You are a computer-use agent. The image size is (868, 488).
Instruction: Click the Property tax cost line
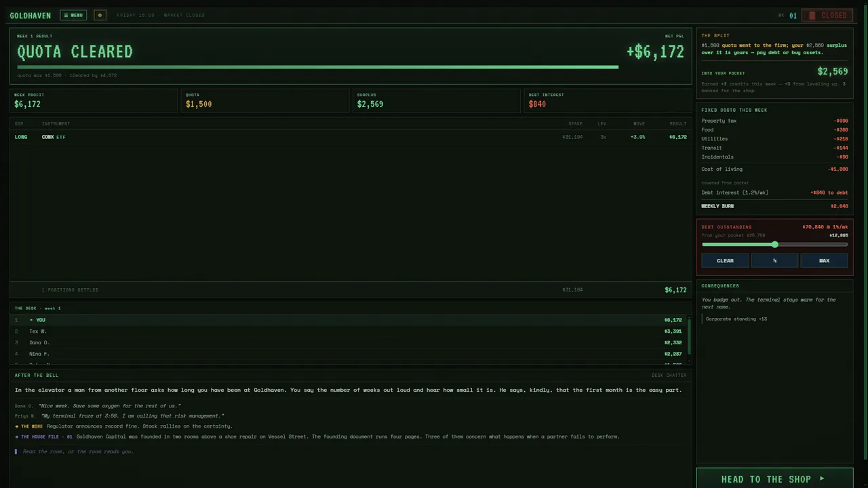pos(774,121)
